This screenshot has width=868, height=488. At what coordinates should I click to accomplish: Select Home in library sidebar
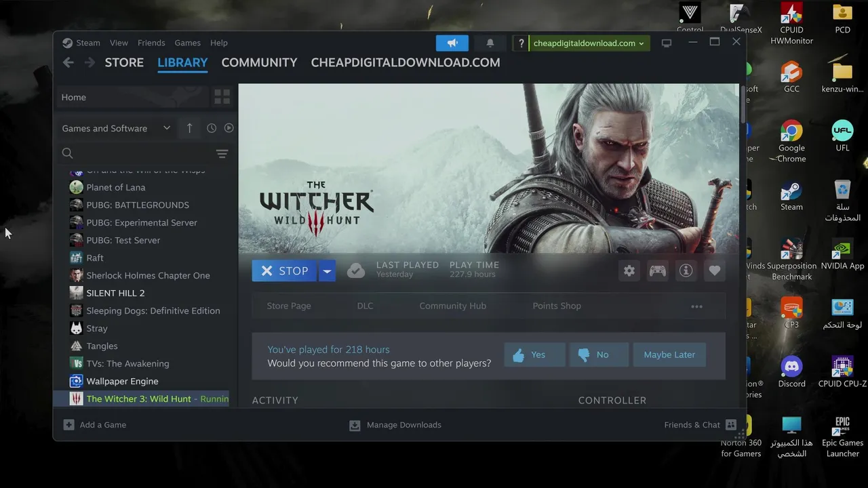click(x=132, y=97)
